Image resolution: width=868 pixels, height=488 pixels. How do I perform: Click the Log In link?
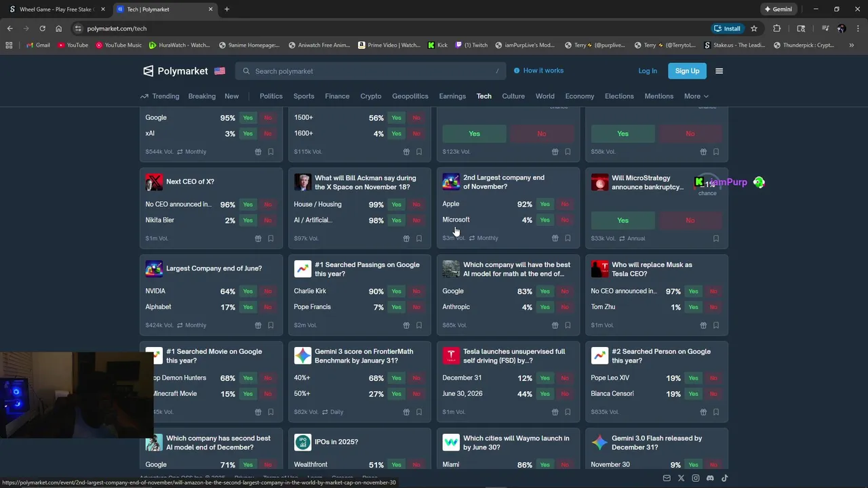pos(648,71)
